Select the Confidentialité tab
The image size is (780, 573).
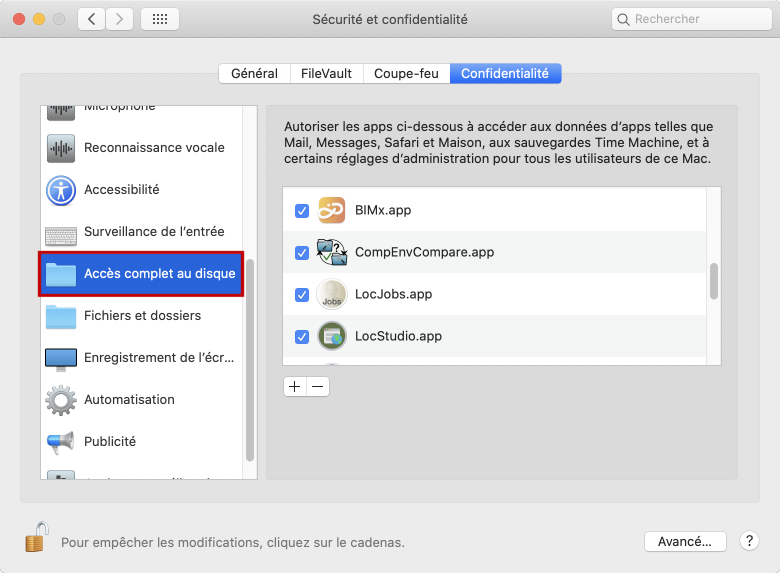point(505,74)
